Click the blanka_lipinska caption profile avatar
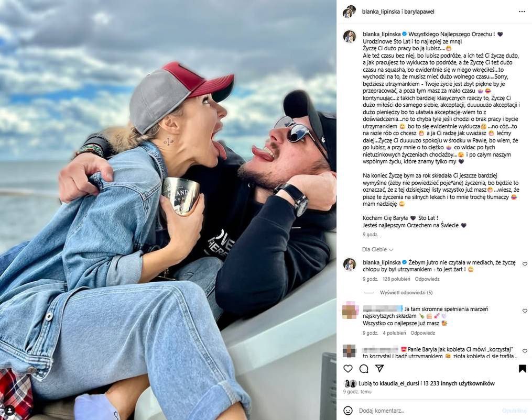 point(350,37)
